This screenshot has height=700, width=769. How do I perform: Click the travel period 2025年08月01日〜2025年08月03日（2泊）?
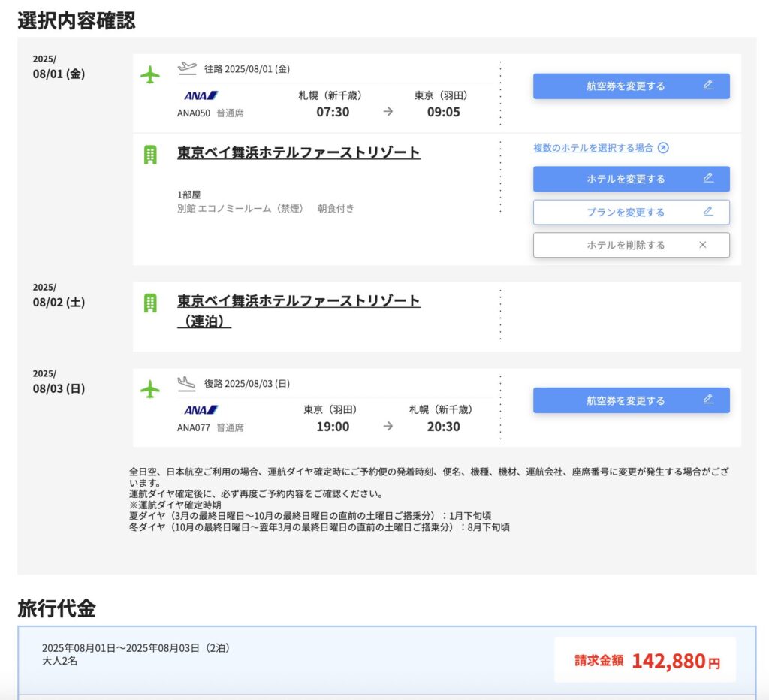137,648
